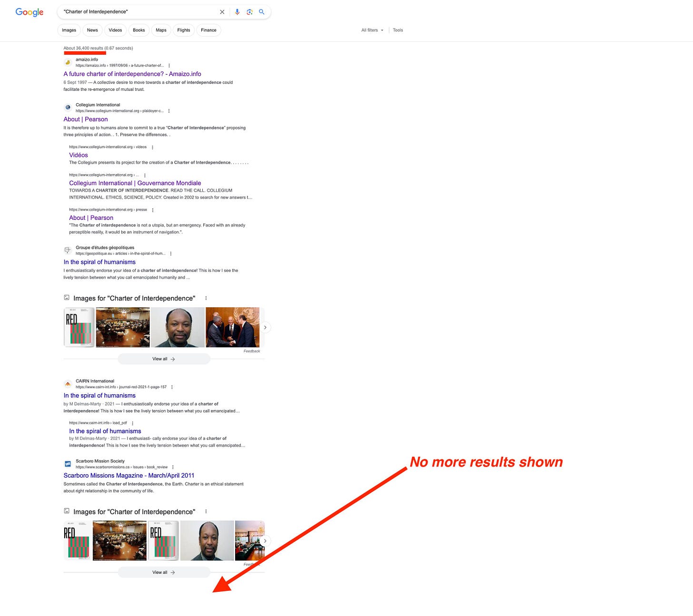Clear the search box with the X icon
The width and height of the screenshot is (693, 616).
(222, 12)
